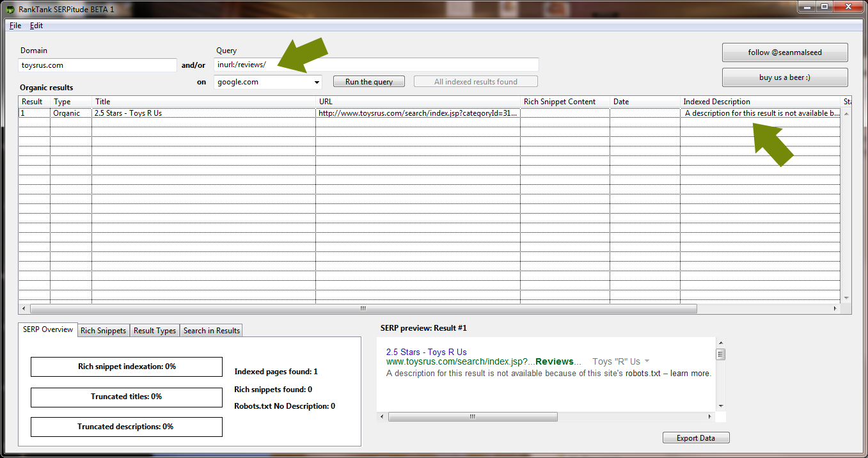The width and height of the screenshot is (868, 458).
Task: Click the SERP preview horizontal scrollbar thumb
Action: (x=473, y=416)
